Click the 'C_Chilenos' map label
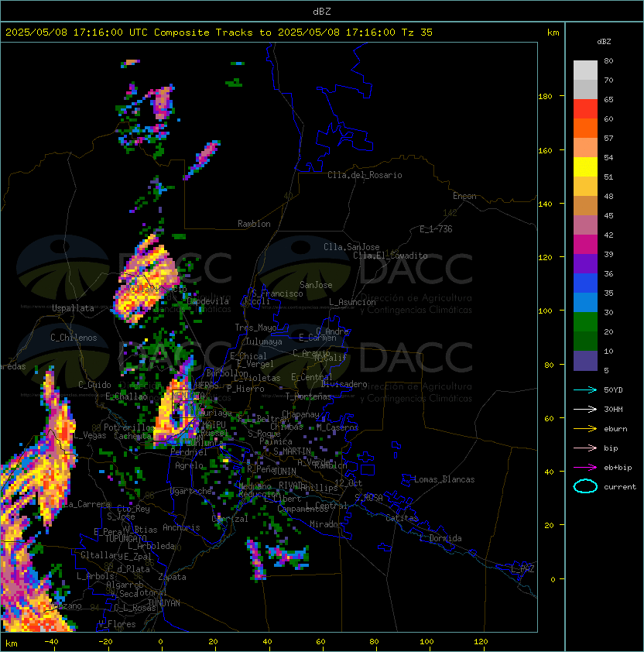 (x=74, y=338)
